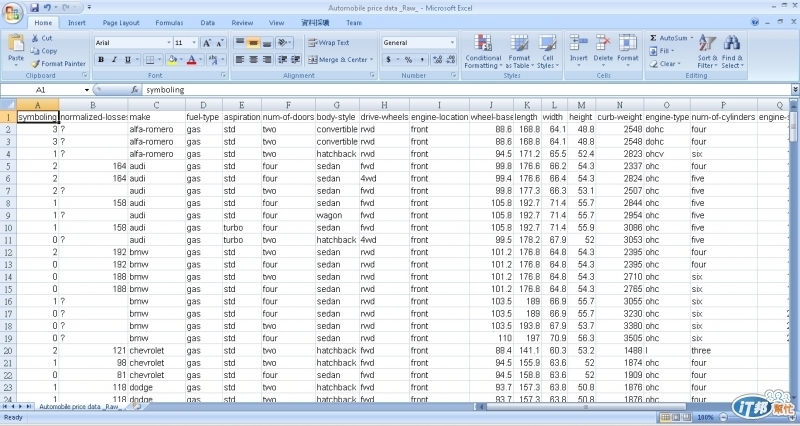The image size is (800, 426).
Task: Open the Formulas tab
Action: click(169, 23)
